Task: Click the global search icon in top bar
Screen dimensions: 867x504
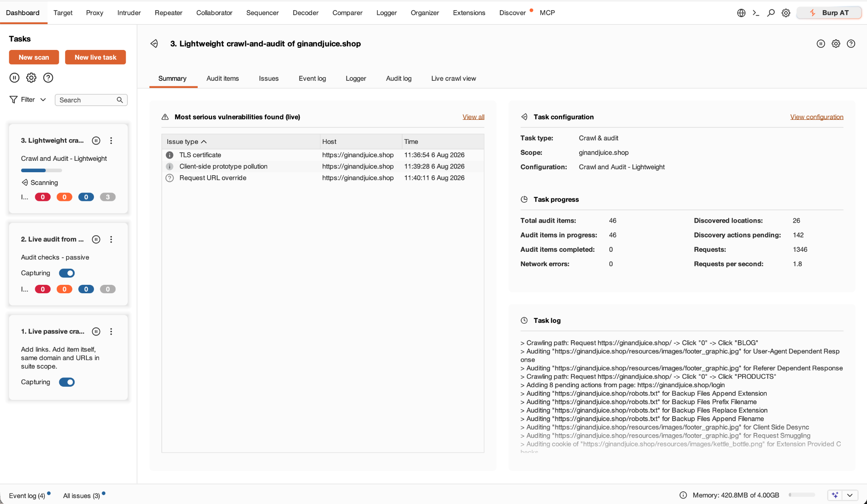Action: 771,13
